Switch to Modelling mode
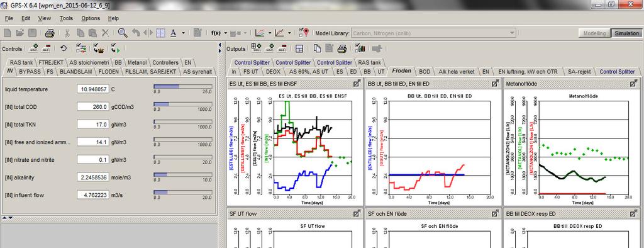The height and width of the screenshot is (248, 644). [x=594, y=33]
